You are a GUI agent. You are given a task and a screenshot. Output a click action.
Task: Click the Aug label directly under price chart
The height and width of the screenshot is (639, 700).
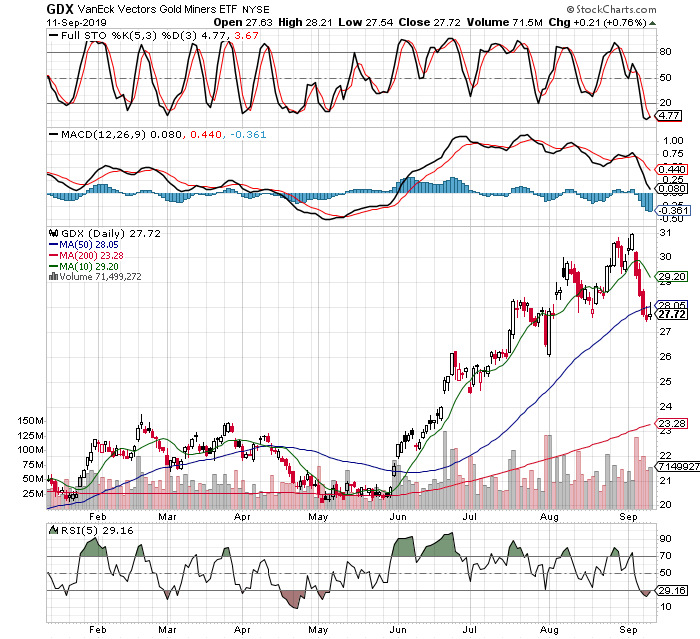pyautogui.click(x=549, y=517)
